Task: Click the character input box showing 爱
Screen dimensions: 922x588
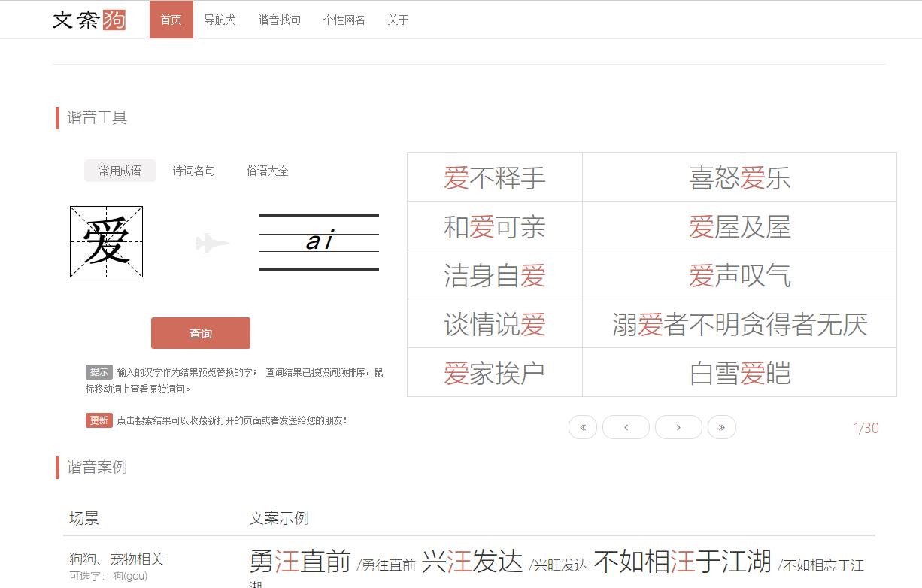Action: (105, 242)
